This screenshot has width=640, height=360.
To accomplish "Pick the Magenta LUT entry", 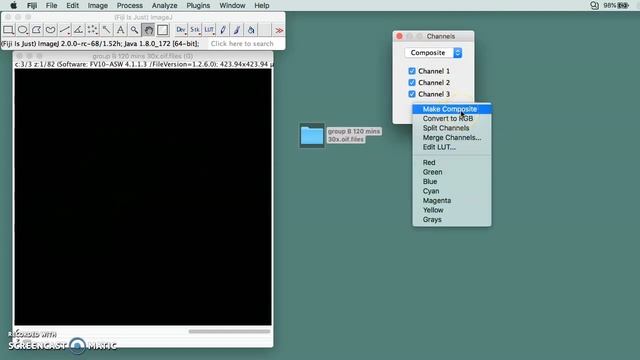I will click(x=452, y=200).
